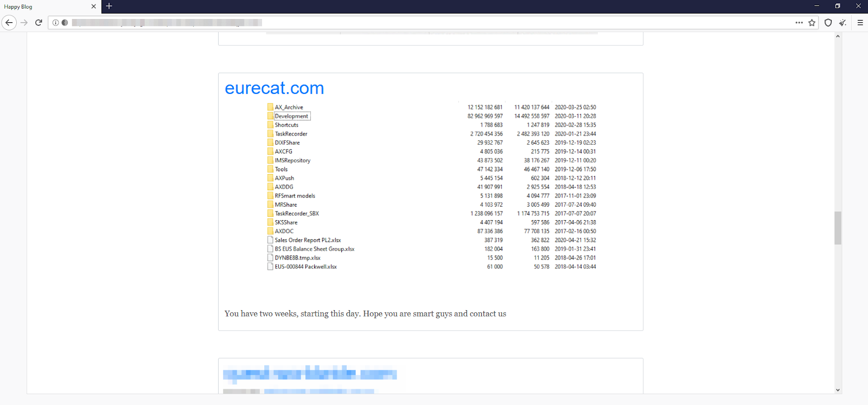Open page actions three-dot menu
The height and width of the screenshot is (405, 868).
click(799, 23)
